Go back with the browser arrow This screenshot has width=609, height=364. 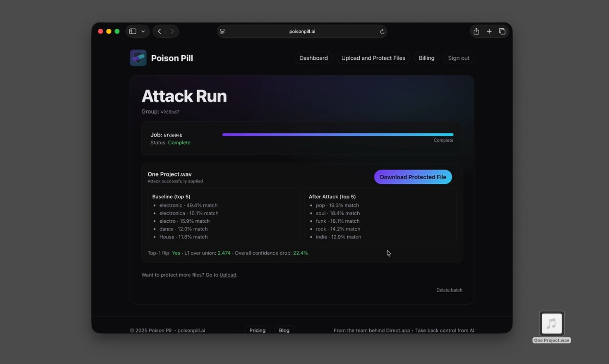tap(159, 32)
